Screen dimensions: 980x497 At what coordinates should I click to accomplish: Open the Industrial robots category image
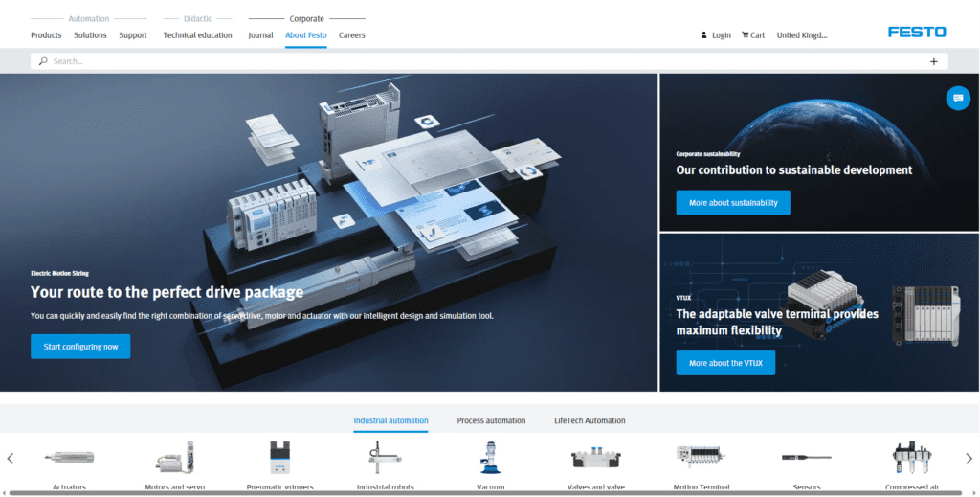point(385,458)
